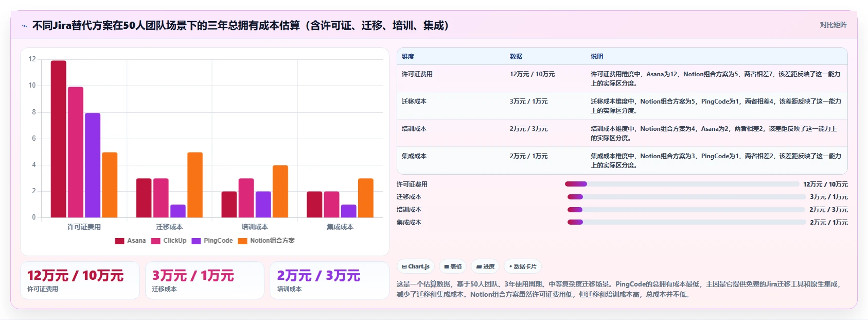Click the PingCode bar in 迁移成本 group
The height and width of the screenshot is (320, 868).
point(178,211)
